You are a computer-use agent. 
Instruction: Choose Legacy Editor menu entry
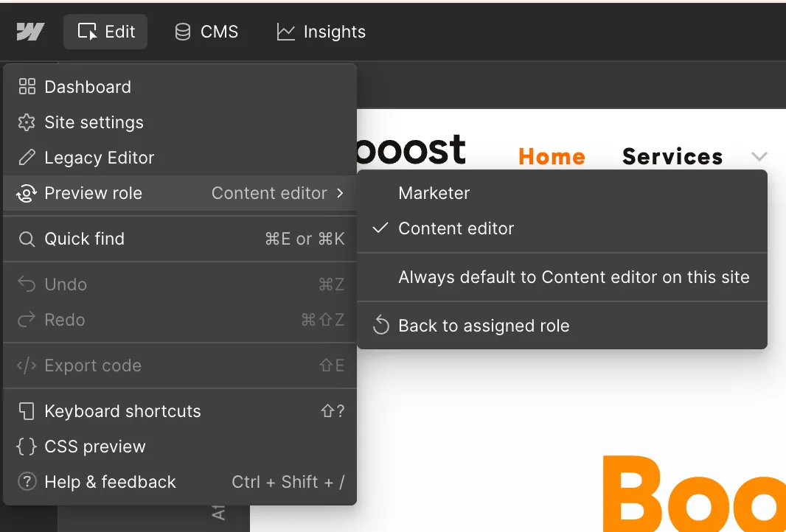180,158
